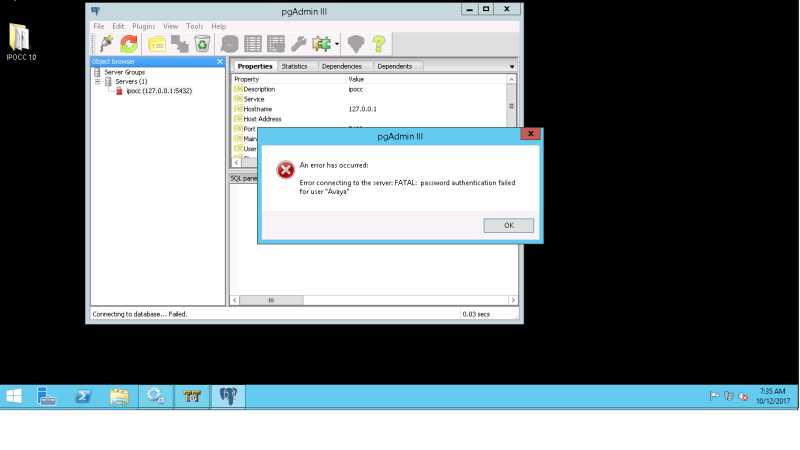Image resolution: width=800 pixels, height=450 pixels.
Task: Select Servers (1) in tree
Action: 131,82
